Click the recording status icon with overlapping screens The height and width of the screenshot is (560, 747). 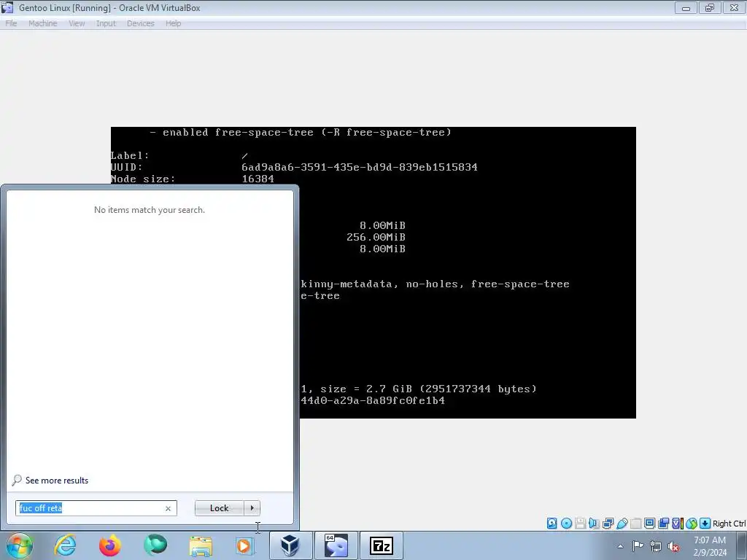tap(663, 524)
